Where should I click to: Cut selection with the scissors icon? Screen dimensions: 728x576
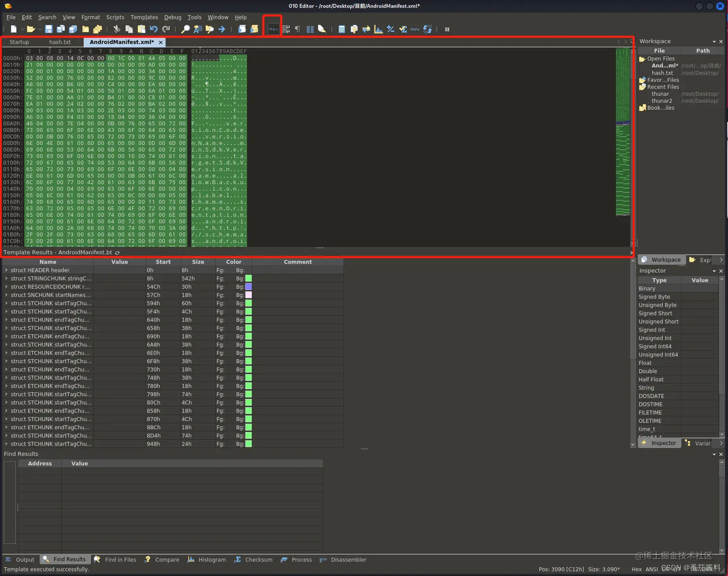(x=117, y=29)
